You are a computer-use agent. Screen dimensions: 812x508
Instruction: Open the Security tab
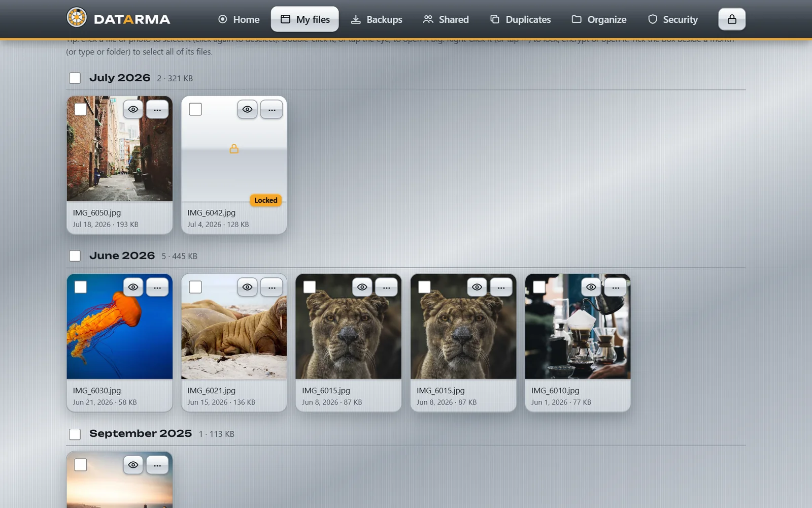[x=673, y=19]
